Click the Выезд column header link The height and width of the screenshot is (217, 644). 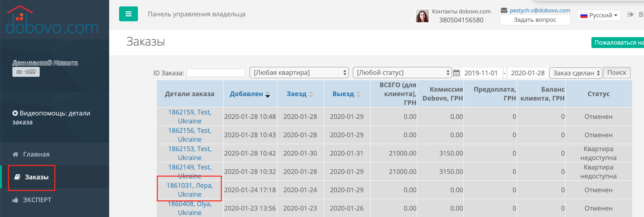coord(343,94)
